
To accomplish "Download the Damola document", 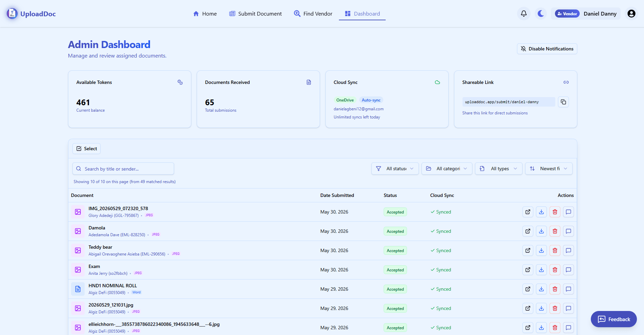I will pyautogui.click(x=541, y=231).
